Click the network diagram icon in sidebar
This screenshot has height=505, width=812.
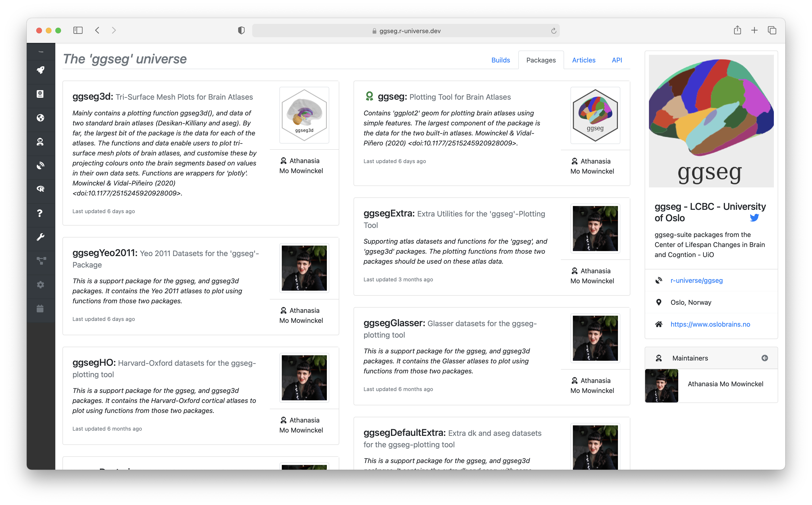[x=41, y=261]
